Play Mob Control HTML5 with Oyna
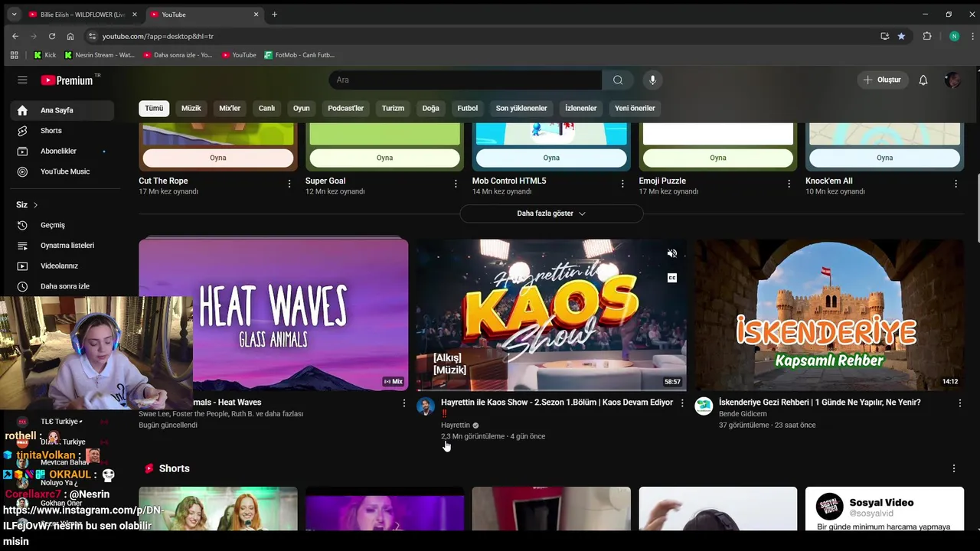Screen dimensions: 980x551 click(551, 158)
